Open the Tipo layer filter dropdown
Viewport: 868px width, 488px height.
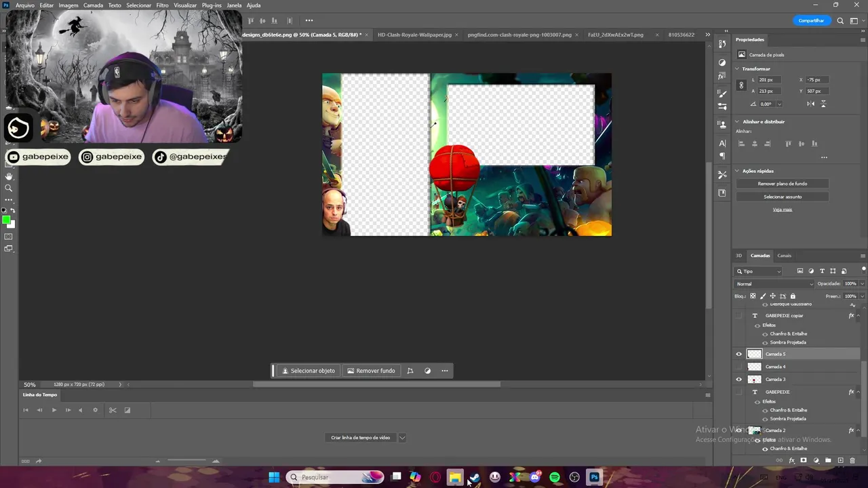coord(759,271)
